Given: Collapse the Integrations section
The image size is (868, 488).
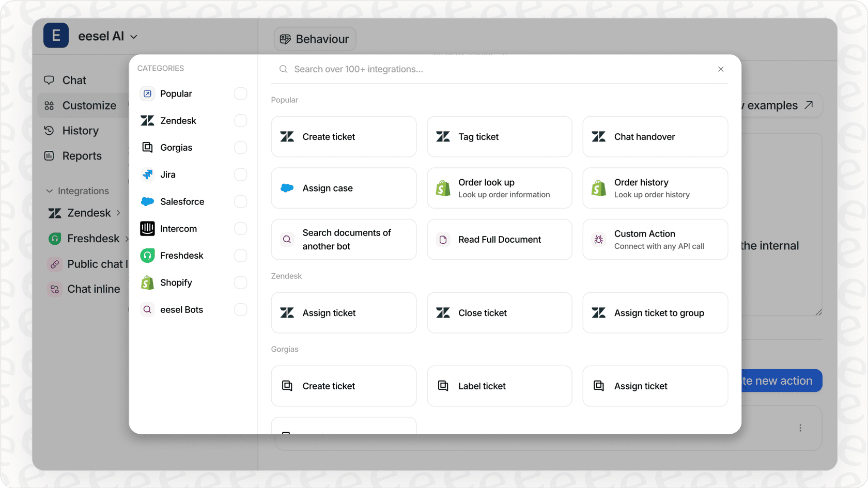Looking at the screenshot, I should pos(50,191).
